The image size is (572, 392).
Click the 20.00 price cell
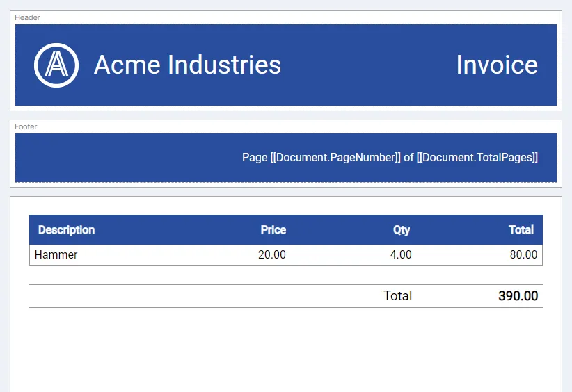pyautogui.click(x=271, y=255)
